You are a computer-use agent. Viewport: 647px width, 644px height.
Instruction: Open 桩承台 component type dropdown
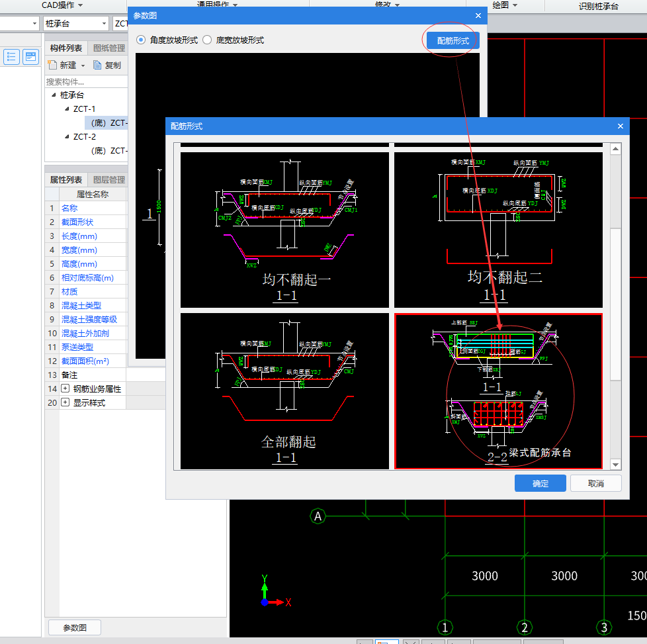pyautogui.click(x=104, y=24)
